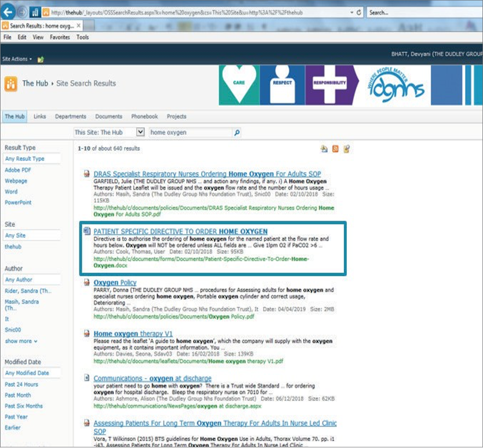Open the Phonebook navigation tab

pos(144,117)
